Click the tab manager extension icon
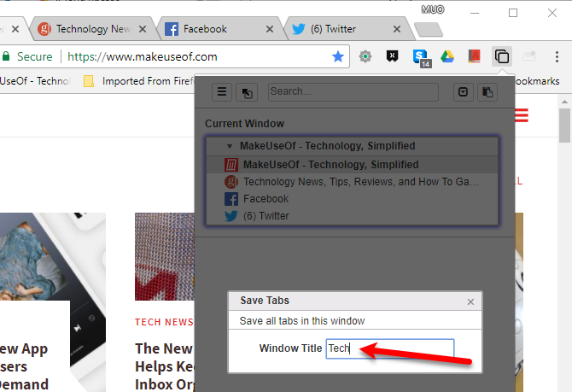The image size is (572, 392). [502, 57]
